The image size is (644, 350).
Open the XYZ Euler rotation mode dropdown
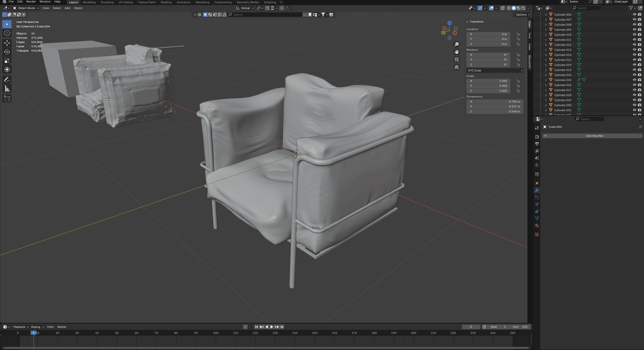tap(495, 70)
